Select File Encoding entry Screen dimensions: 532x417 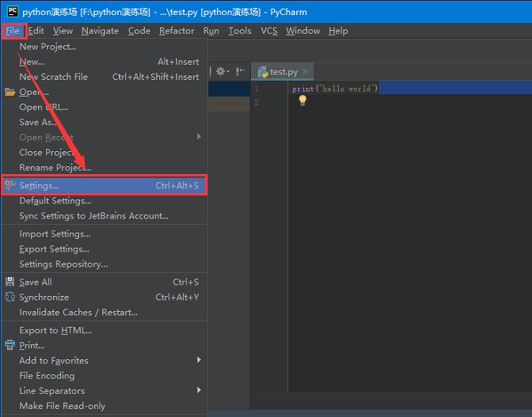[104, 375]
